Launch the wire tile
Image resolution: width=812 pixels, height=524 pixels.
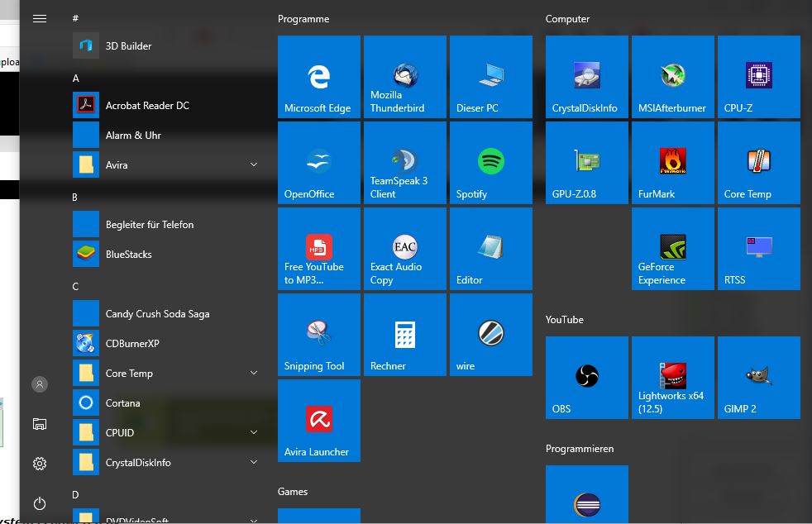click(x=491, y=335)
